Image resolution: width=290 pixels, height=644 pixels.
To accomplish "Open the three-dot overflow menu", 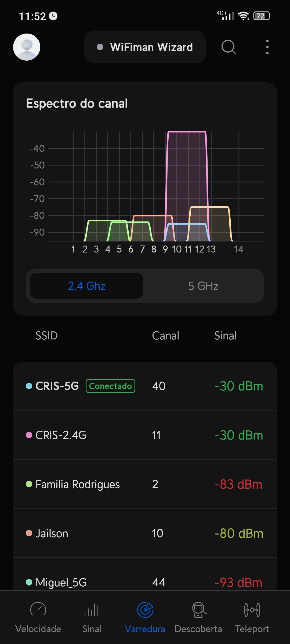I will 267,47.
